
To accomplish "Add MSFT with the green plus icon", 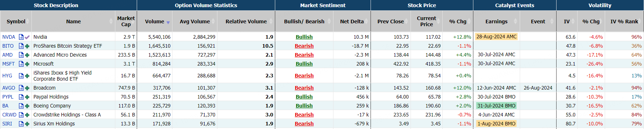I will click(x=27, y=64).
